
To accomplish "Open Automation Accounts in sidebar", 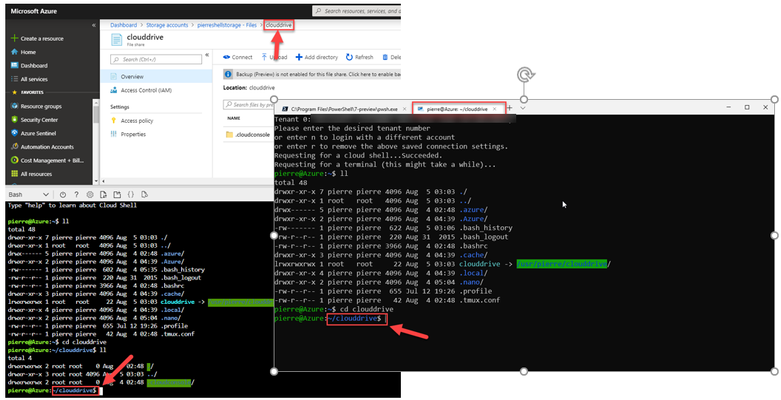I will click(x=42, y=146).
